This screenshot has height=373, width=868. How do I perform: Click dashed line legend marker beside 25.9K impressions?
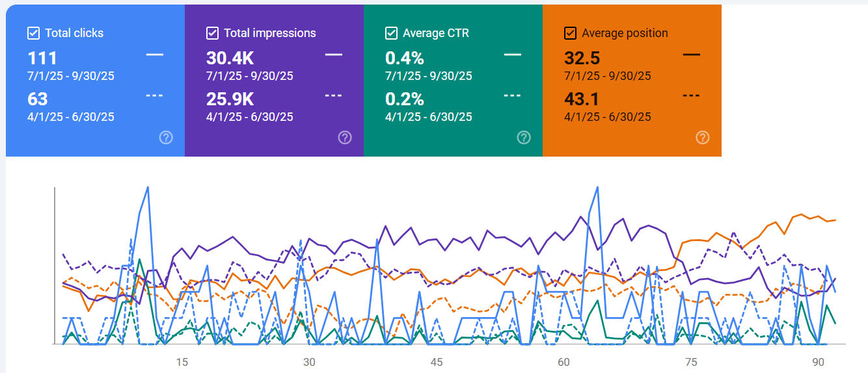coord(334,96)
